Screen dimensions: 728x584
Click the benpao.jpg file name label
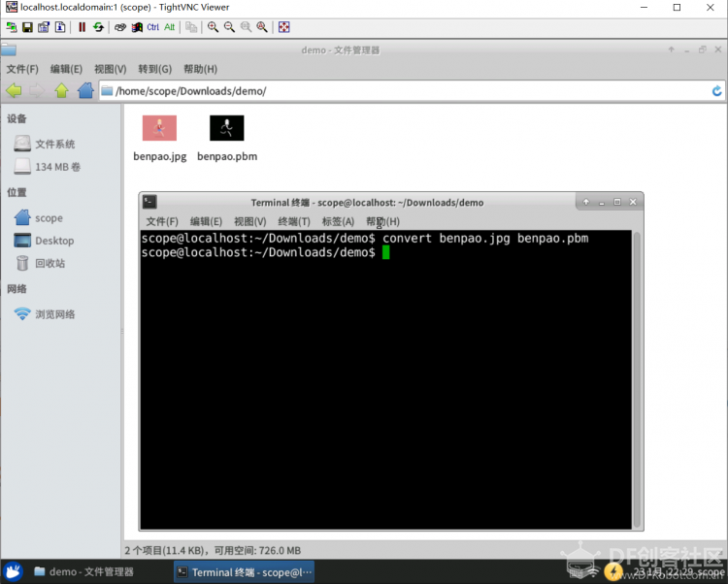click(x=160, y=156)
